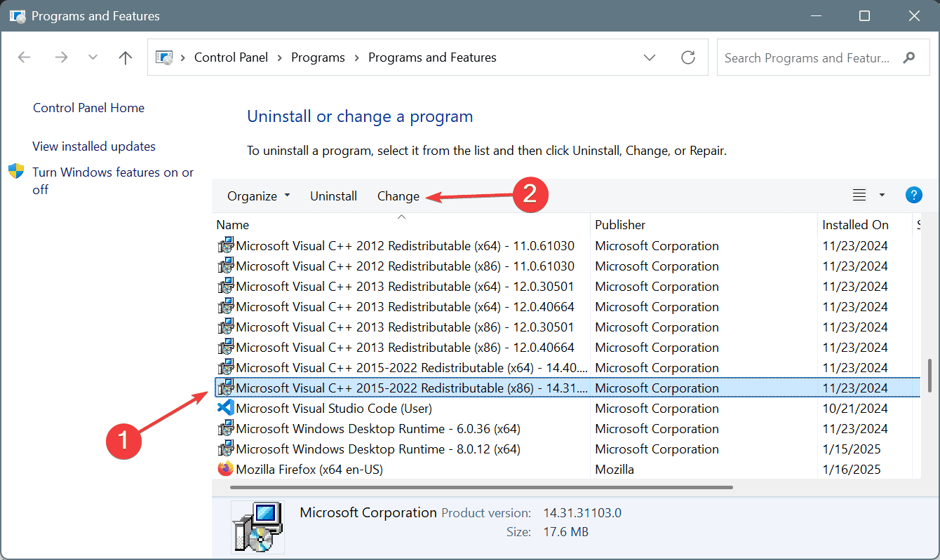Change view layout icon
The width and height of the screenshot is (940, 560).
(x=859, y=196)
